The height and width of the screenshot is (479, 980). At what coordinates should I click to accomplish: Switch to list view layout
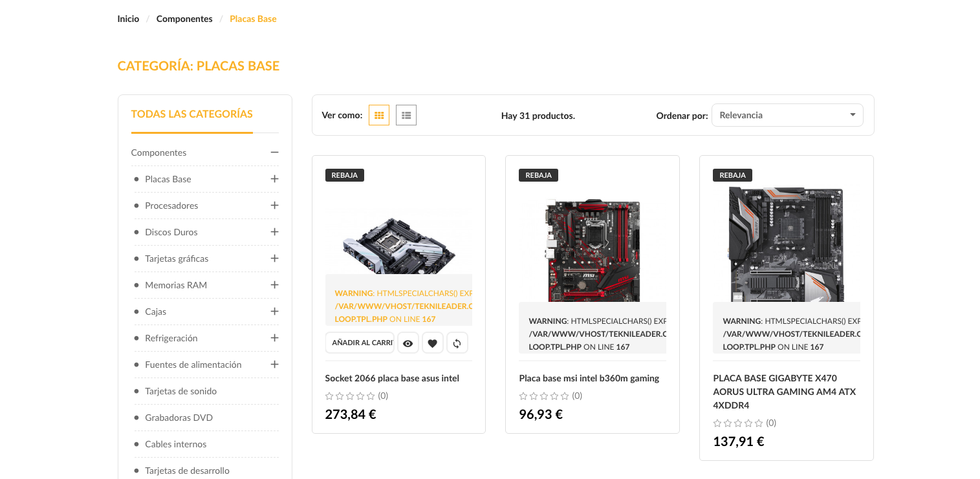click(x=406, y=115)
